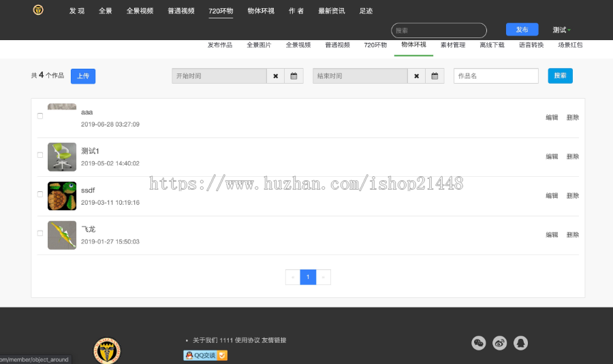Switch to the 全景图片 sub-tab

259,45
